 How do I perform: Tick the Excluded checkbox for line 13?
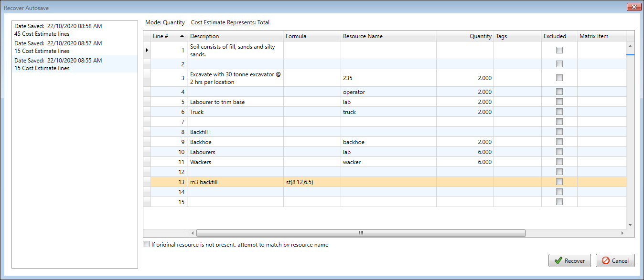pos(559,182)
